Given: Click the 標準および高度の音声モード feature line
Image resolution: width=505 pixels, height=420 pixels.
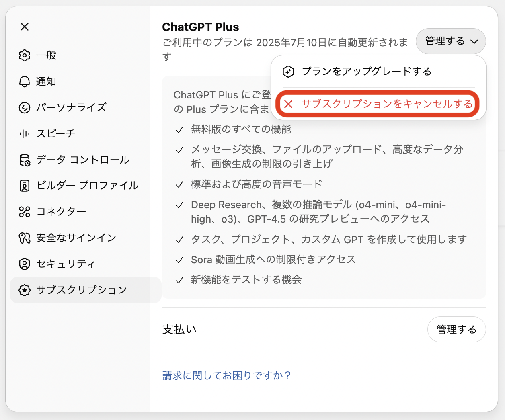Looking at the screenshot, I should (257, 184).
